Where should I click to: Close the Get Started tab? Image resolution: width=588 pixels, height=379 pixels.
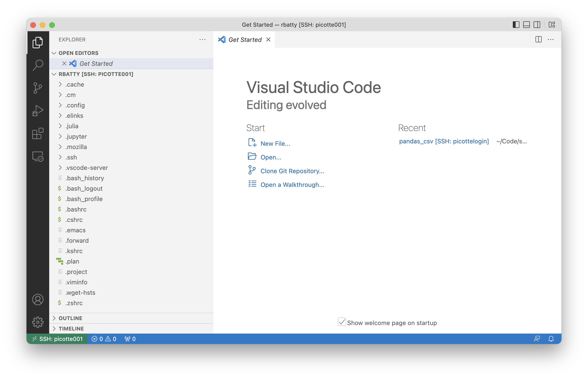pos(268,40)
